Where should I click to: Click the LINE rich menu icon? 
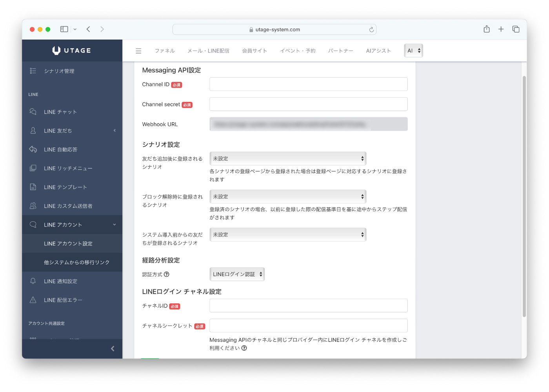[x=33, y=168]
